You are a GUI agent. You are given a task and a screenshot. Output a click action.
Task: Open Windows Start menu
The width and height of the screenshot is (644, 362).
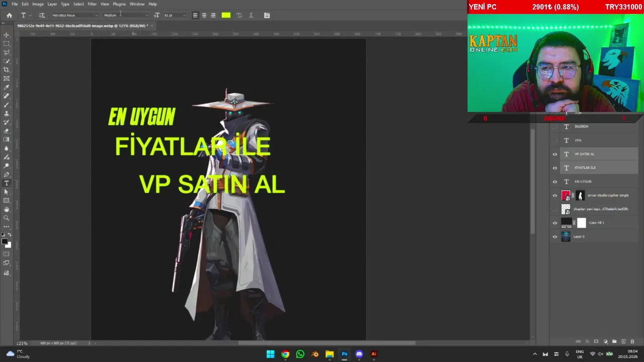point(270,354)
